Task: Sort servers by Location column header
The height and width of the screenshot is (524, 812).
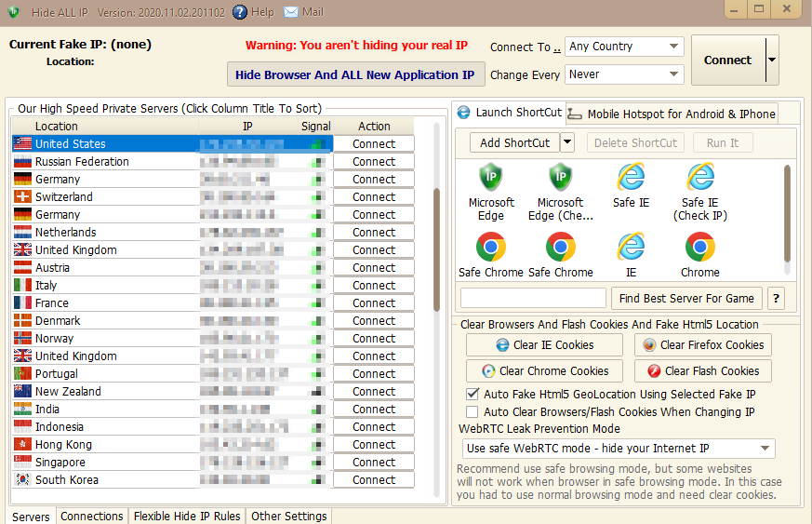Action: [x=105, y=126]
